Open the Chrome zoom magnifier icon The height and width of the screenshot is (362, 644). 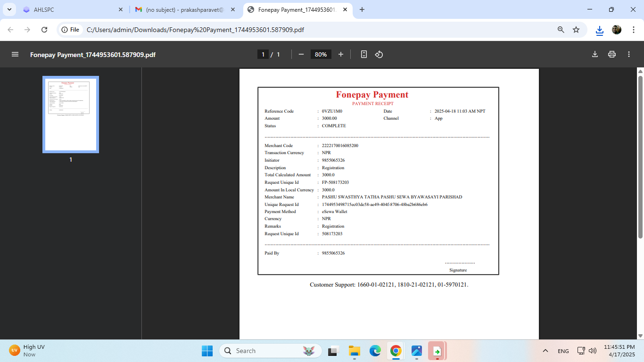(x=561, y=30)
